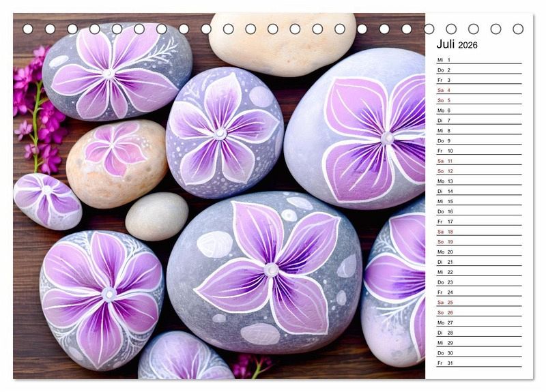Select the 'Sa 11' calendar row
This screenshot has height=392, width=546.
tap(479, 161)
